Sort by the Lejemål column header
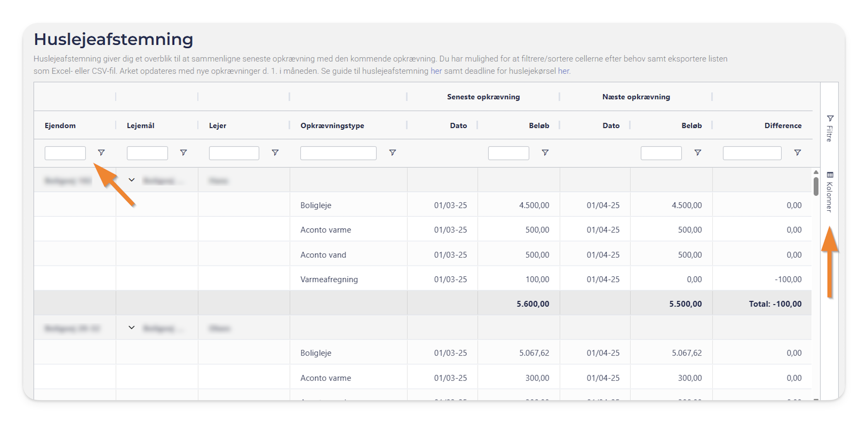This screenshot has width=868, height=423. [141, 125]
